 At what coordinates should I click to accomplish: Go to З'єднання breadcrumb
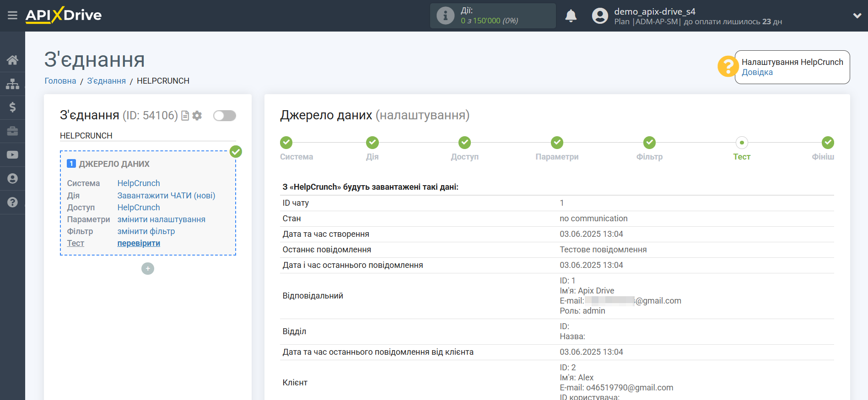(106, 81)
